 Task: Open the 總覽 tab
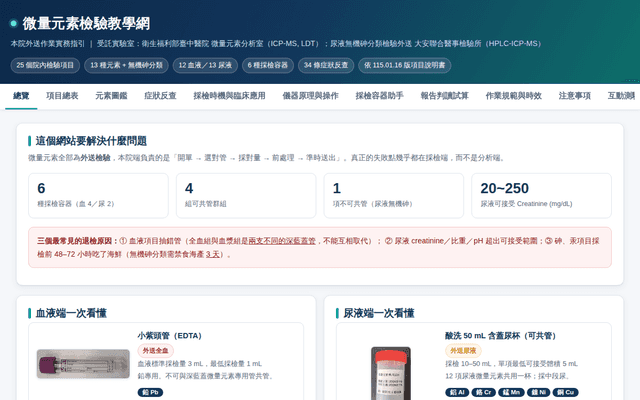[x=21, y=96]
